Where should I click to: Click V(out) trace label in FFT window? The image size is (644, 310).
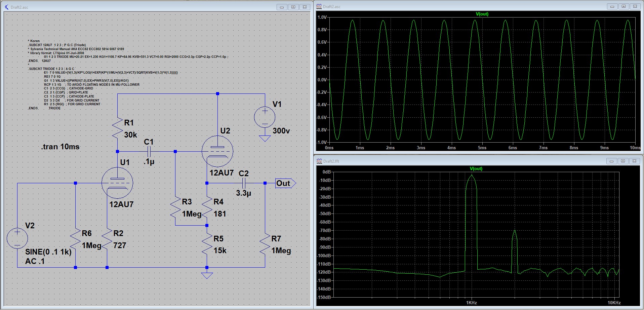[x=476, y=168]
